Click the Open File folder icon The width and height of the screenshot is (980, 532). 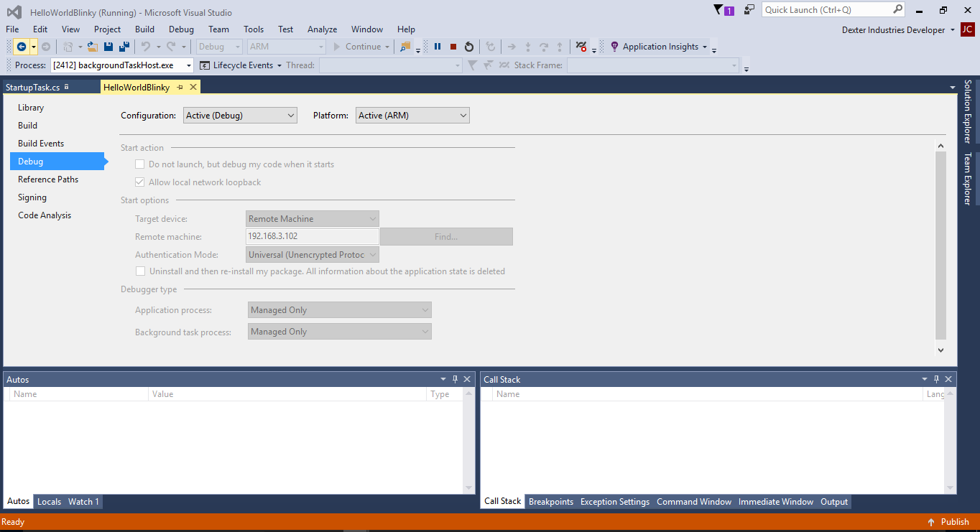pyautogui.click(x=92, y=47)
